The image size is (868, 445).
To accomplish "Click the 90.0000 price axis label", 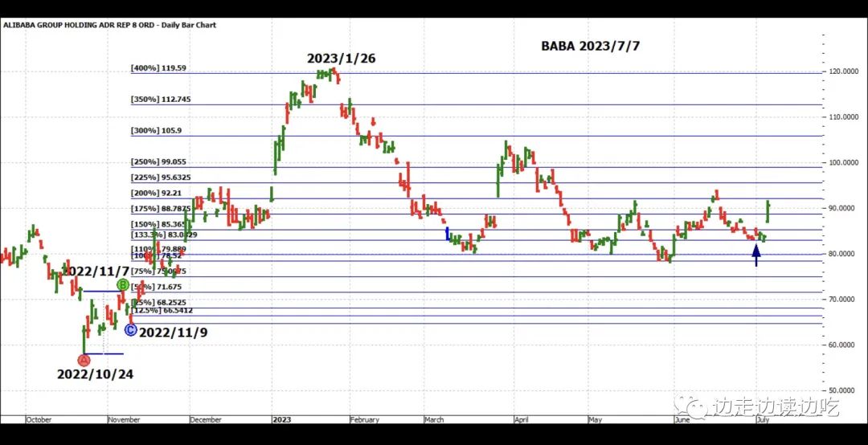I will [x=841, y=208].
